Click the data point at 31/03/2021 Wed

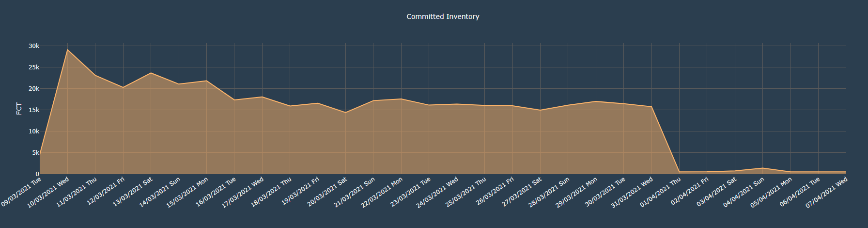coord(651,107)
